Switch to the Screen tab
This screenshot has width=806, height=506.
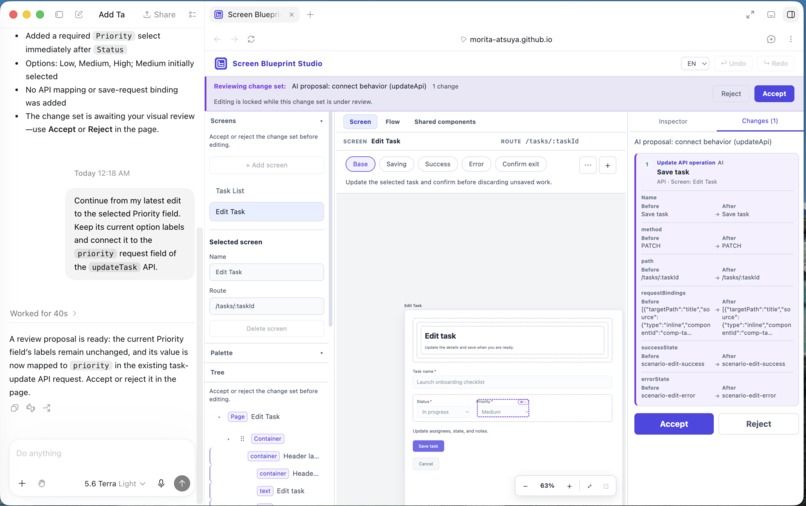360,122
